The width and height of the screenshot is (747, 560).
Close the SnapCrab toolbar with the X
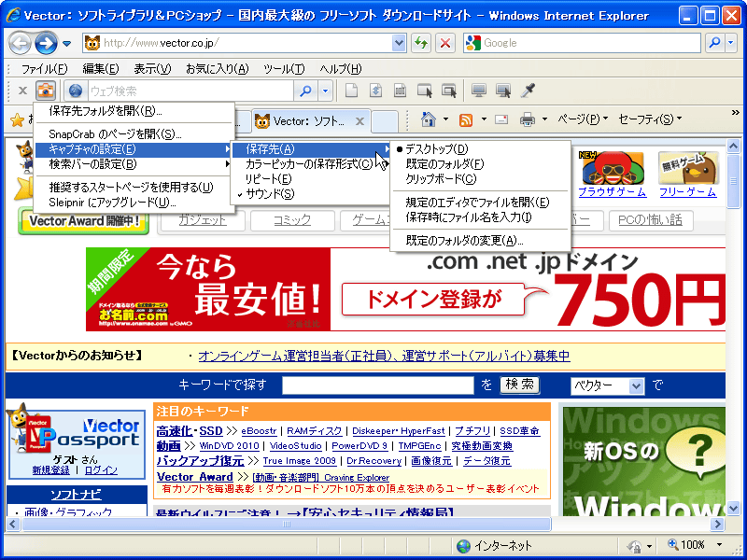tap(22, 91)
